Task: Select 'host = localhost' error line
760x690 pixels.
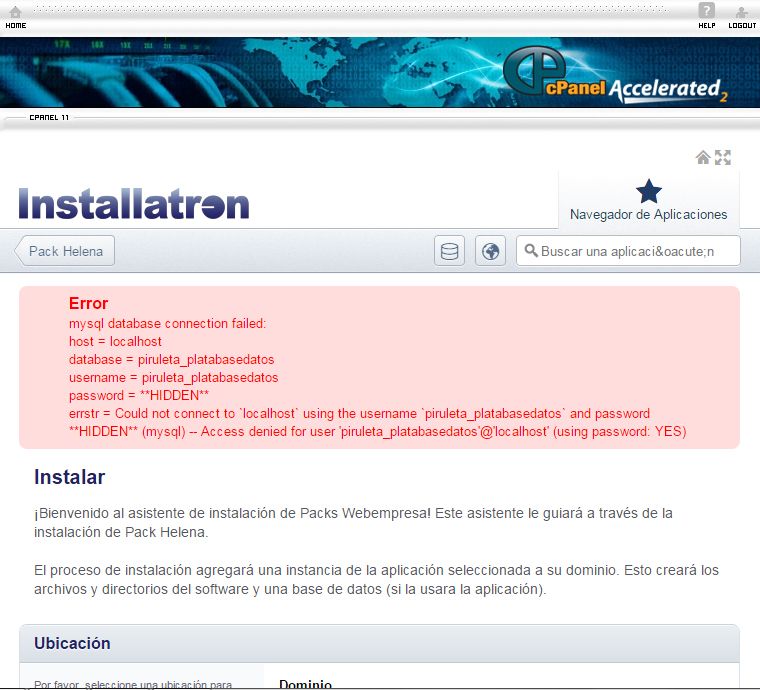Action: tap(115, 341)
